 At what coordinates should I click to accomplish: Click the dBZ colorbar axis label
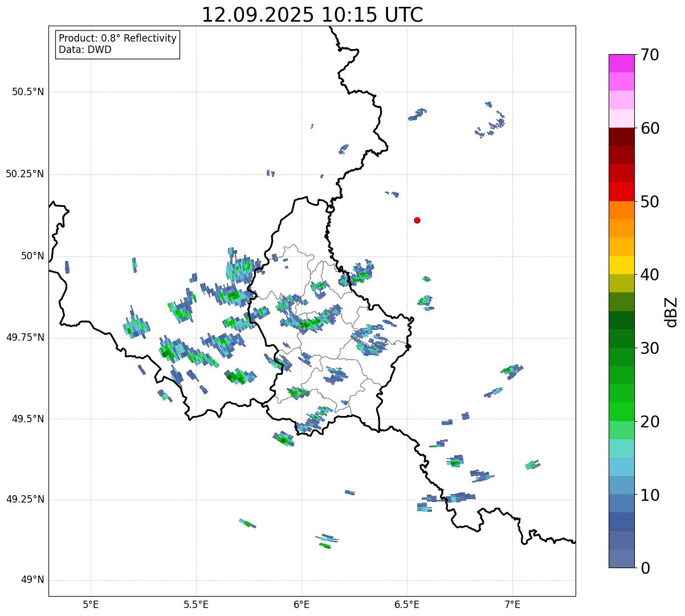pyautogui.click(x=672, y=312)
